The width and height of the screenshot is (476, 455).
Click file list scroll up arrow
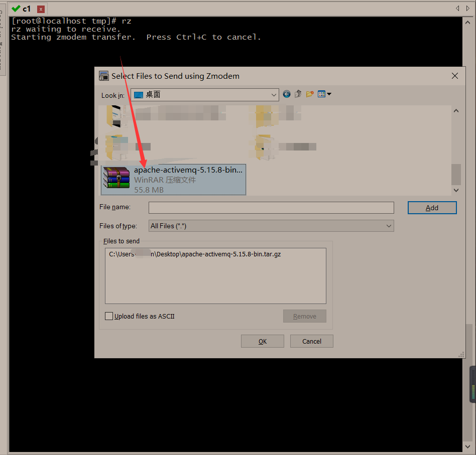[456, 111]
